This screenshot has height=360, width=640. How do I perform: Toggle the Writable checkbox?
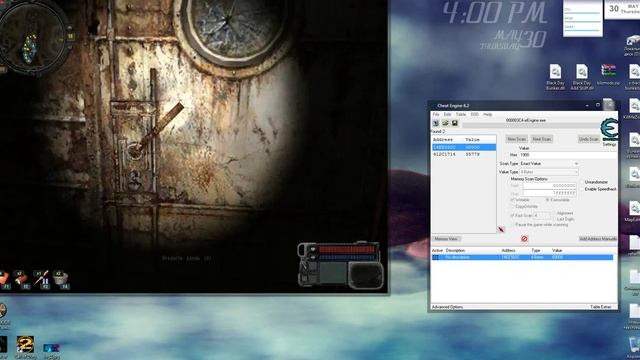tap(512, 200)
